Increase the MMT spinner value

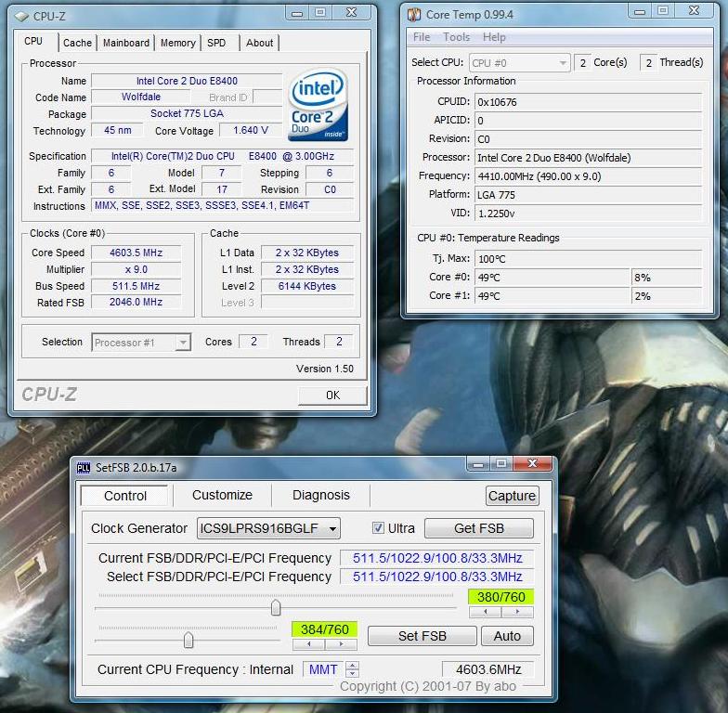tap(353, 665)
